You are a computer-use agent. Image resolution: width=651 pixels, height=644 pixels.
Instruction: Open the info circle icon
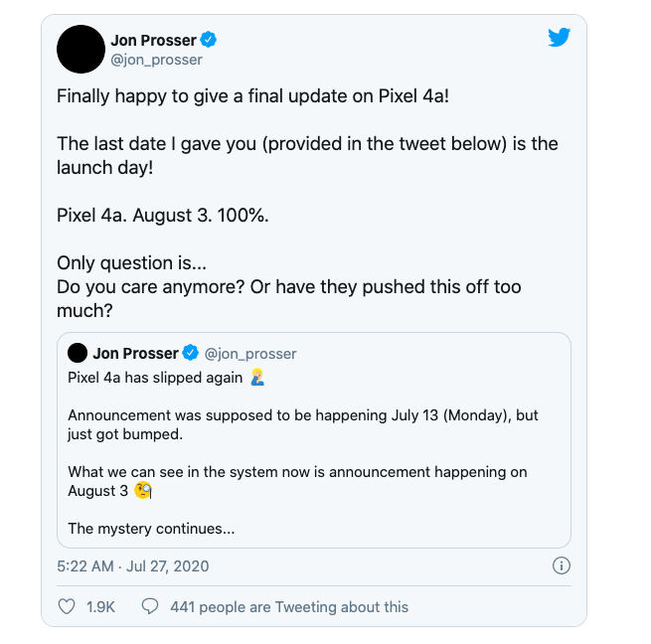[x=561, y=565]
